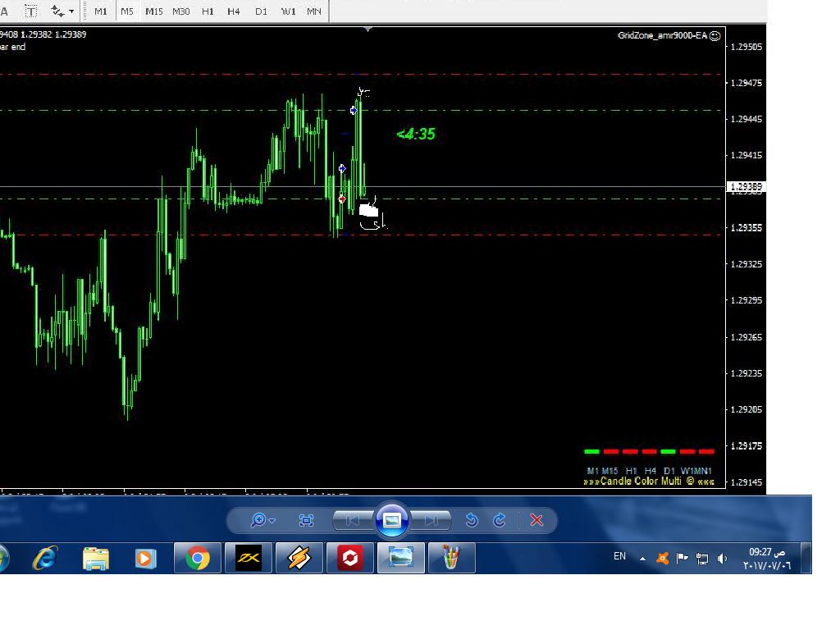
Task: Switch chart to MN timeframe
Action: tap(314, 11)
